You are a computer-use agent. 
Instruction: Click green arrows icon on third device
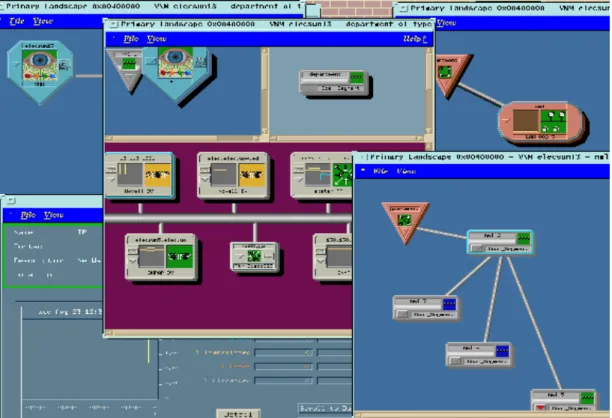342,175
